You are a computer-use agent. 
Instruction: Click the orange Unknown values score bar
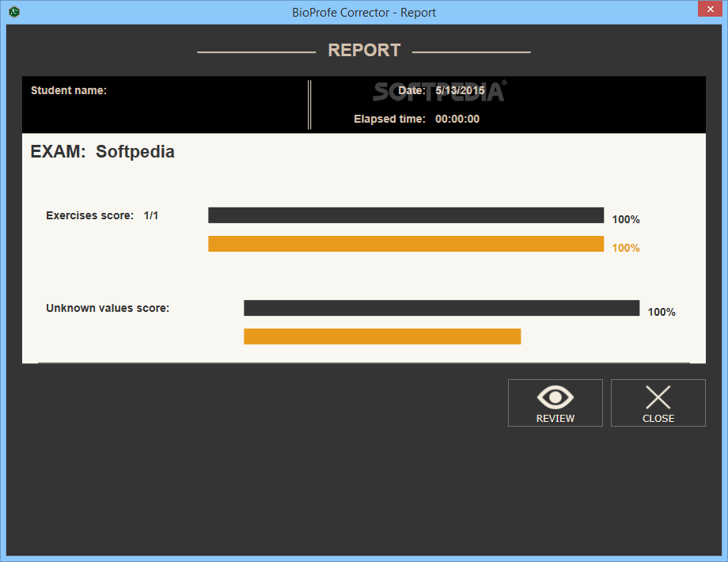382,336
